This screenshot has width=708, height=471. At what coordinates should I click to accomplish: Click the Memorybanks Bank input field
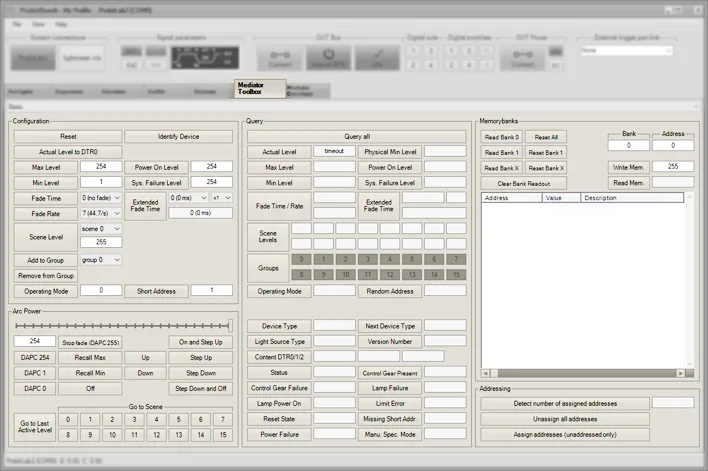628,145
